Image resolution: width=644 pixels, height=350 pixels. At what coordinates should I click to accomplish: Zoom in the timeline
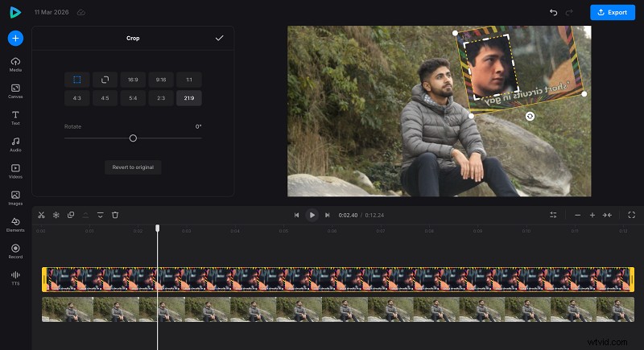[x=592, y=215]
